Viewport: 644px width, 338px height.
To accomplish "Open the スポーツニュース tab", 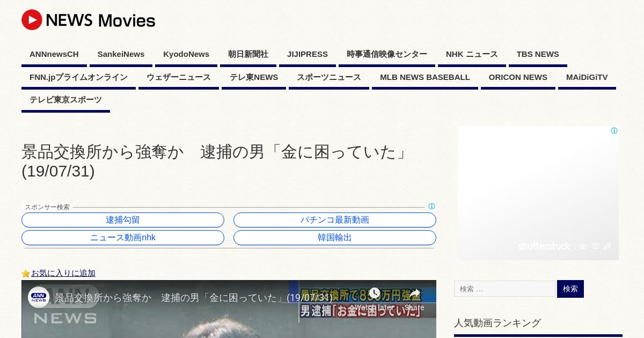I will 329,77.
